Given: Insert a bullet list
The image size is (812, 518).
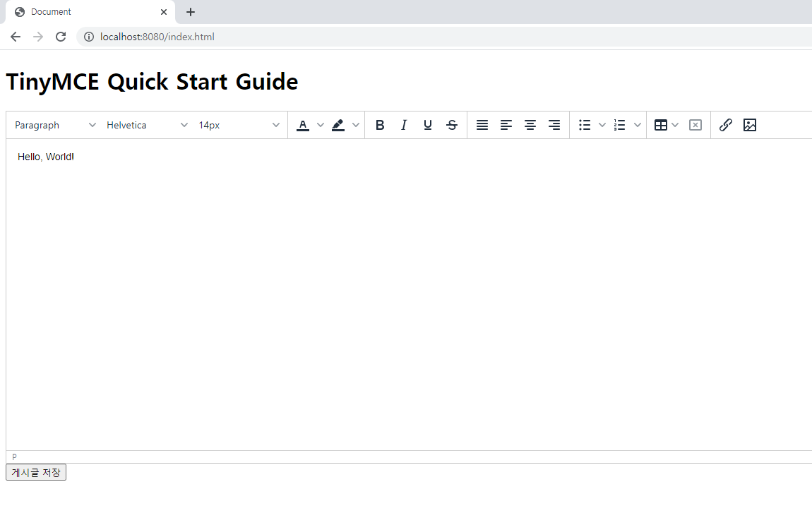Looking at the screenshot, I should (x=585, y=125).
